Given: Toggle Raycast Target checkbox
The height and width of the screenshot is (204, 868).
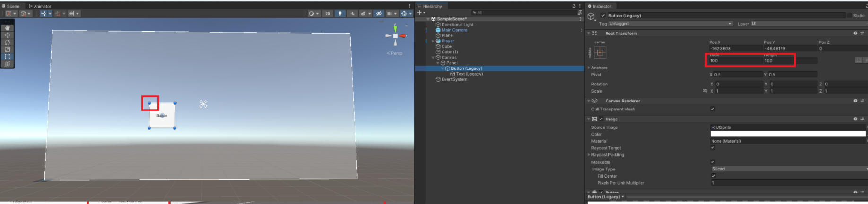Looking at the screenshot, I should pos(712,148).
